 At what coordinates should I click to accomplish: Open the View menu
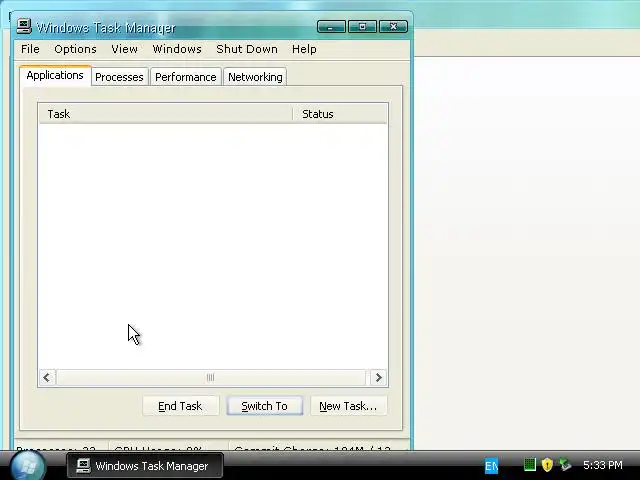point(124,49)
